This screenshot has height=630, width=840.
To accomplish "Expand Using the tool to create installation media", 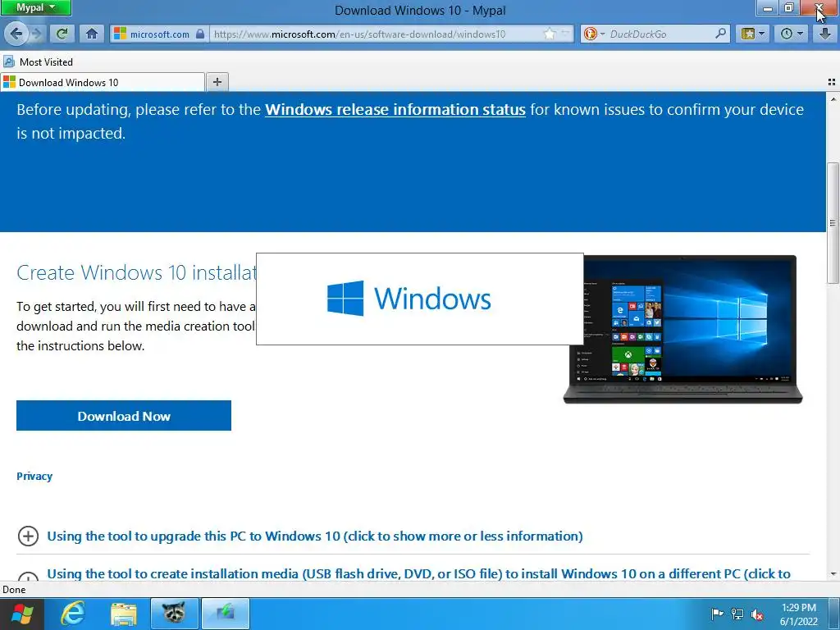I will [418, 573].
